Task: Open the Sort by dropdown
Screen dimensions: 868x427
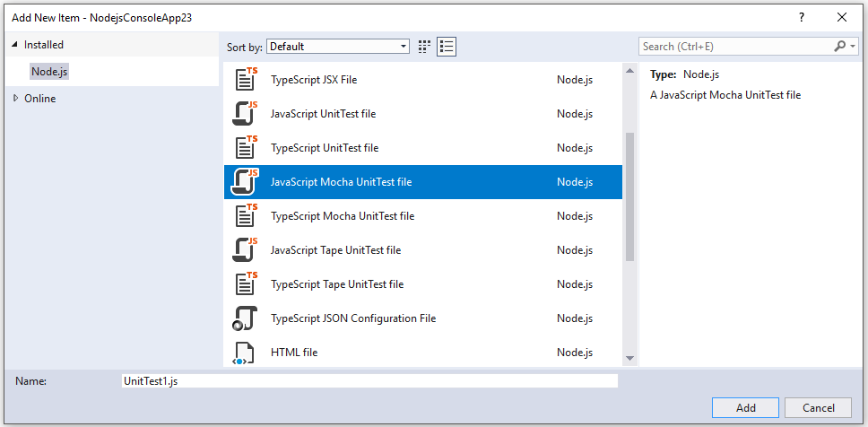Action: pos(337,47)
